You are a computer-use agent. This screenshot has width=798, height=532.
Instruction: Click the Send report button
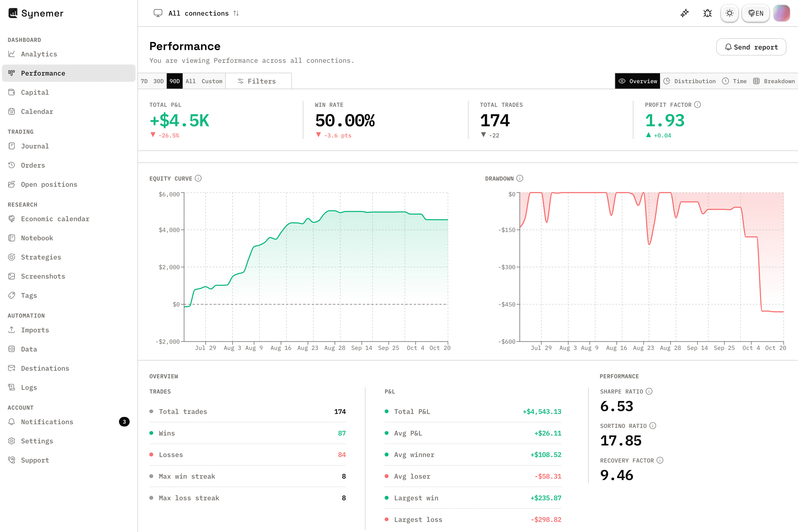(751, 47)
